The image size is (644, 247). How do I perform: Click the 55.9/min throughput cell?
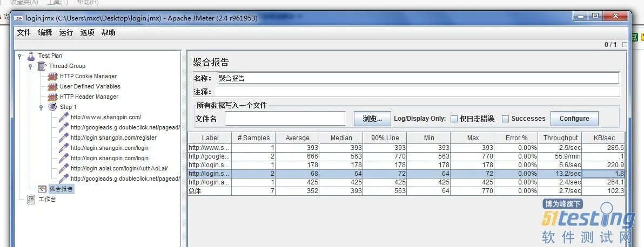(560, 156)
